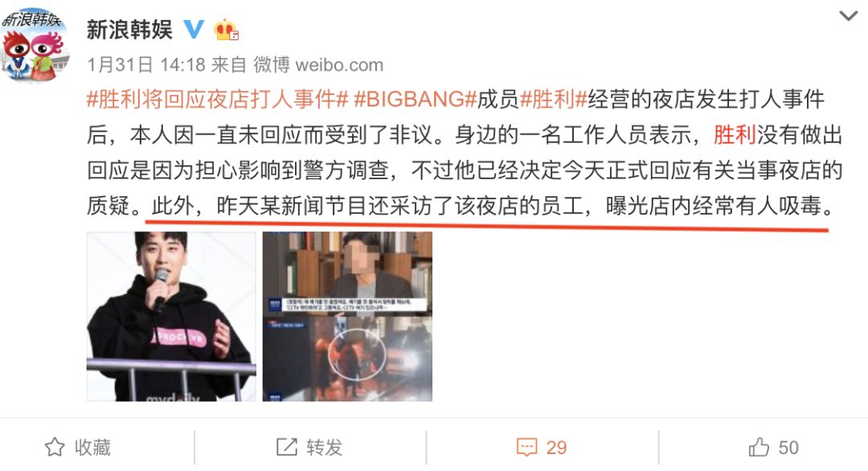
Task: Click the 收藏 label
Action: [93, 447]
